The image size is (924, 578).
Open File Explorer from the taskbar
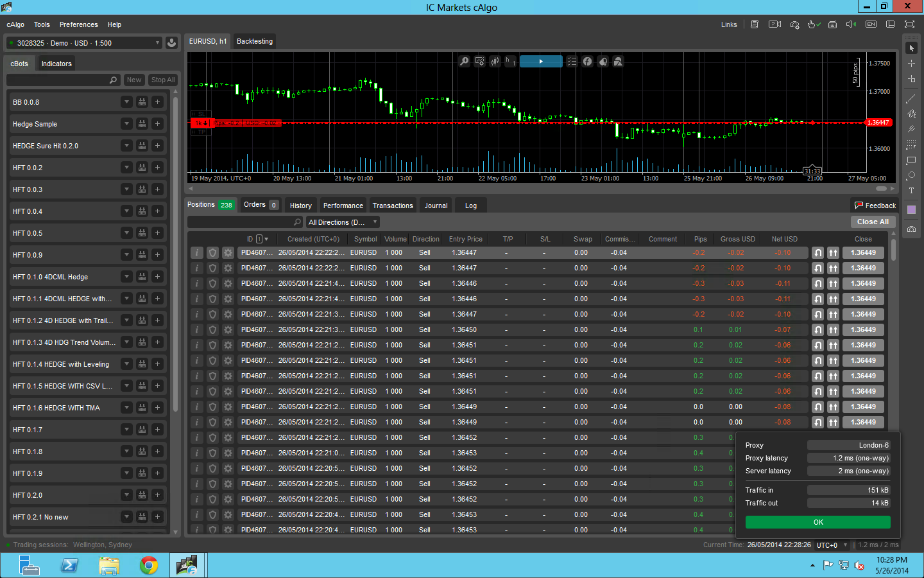(109, 566)
